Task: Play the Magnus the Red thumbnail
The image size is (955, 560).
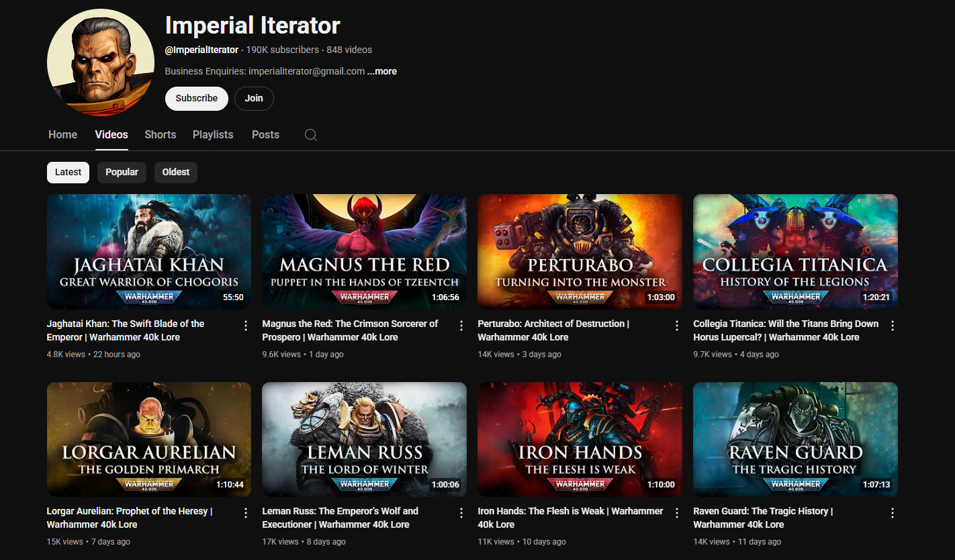Action: 365,252
